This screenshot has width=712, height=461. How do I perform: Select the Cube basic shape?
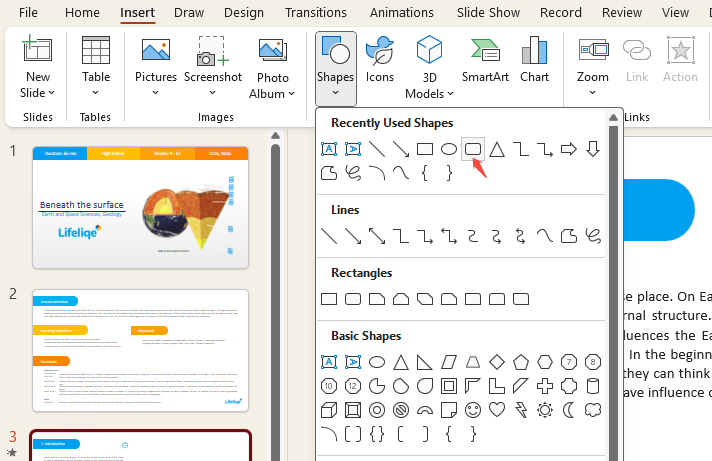[x=329, y=410]
